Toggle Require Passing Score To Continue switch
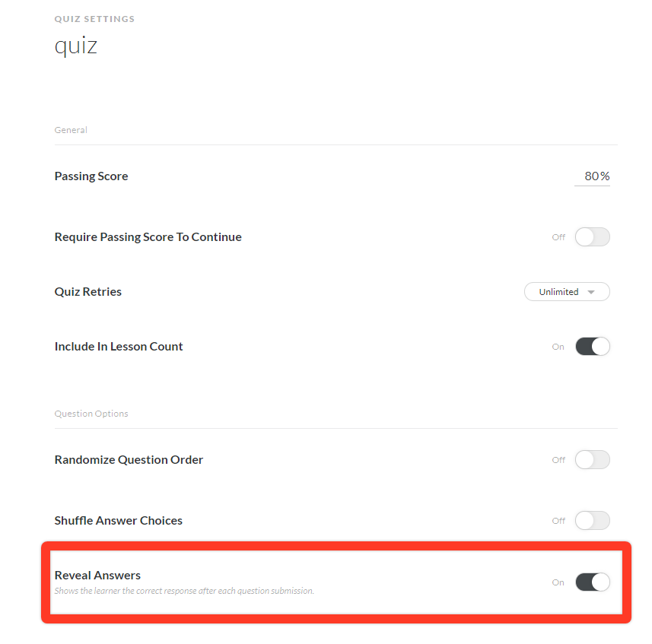Image resolution: width=652 pixels, height=644 pixels. (x=592, y=237)
